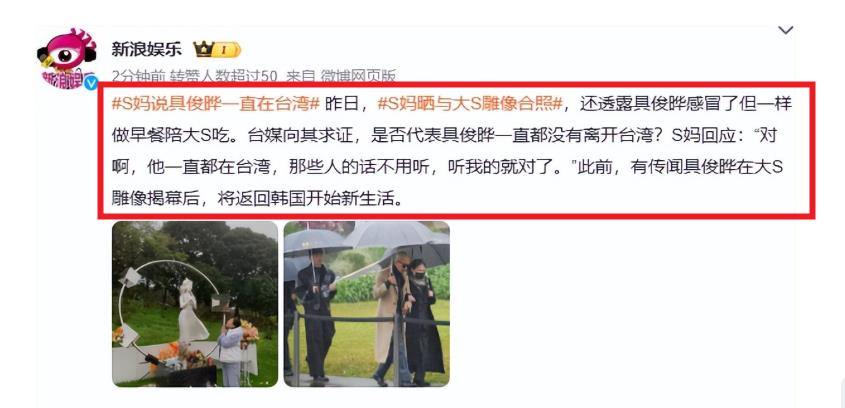The height and width of the screenshot is (408, 845).
Task: Click the quoted reply text 他一直都在台湾
Action: pos(209,168)
